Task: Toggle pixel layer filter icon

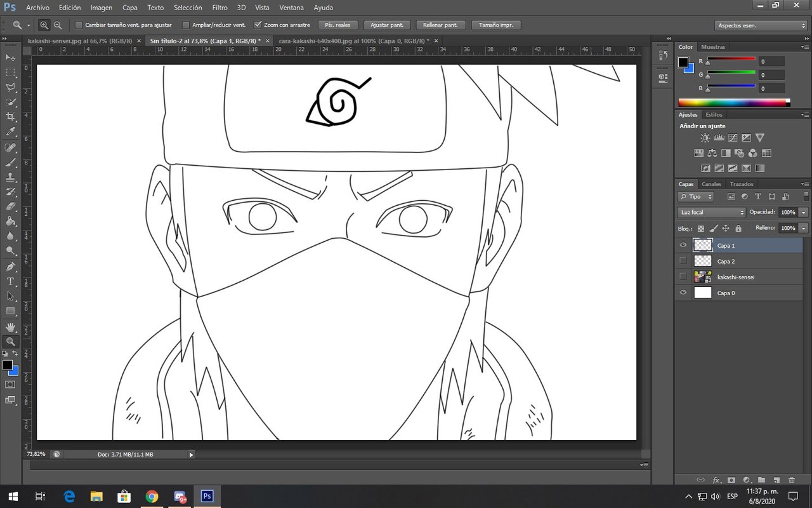Action: click(x=731, y=197)
